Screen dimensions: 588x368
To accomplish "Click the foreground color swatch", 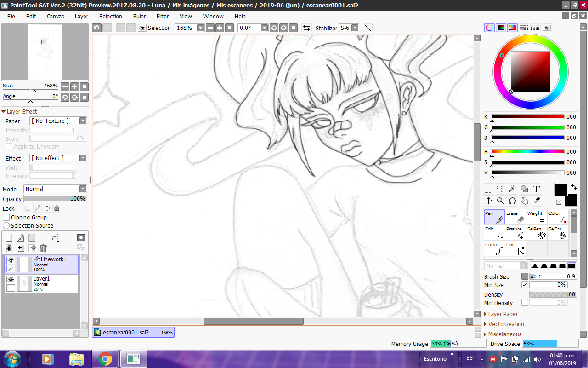I will 561,189.
